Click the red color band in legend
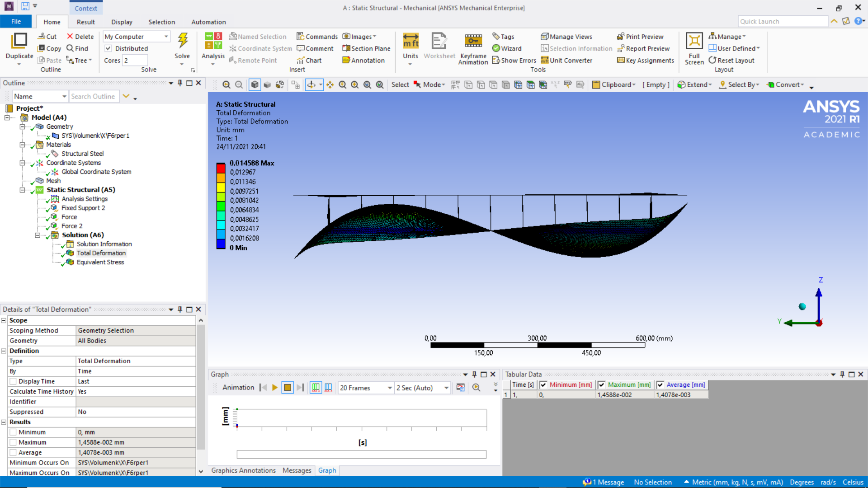 221,168
